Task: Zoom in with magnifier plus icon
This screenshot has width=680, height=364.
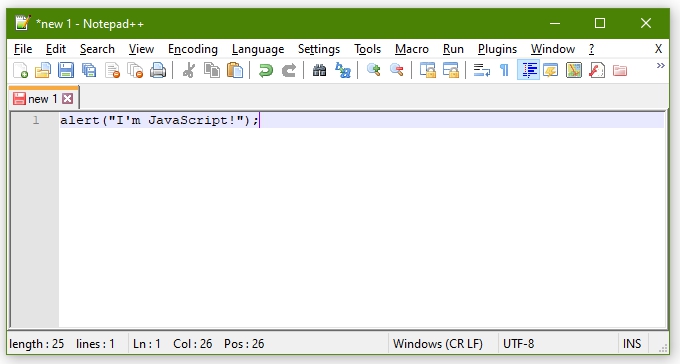Action: tap(373, 70)
